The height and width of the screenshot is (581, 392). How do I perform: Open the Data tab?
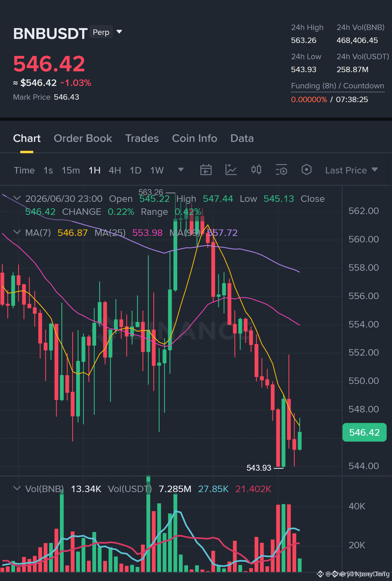pos(242,138)
